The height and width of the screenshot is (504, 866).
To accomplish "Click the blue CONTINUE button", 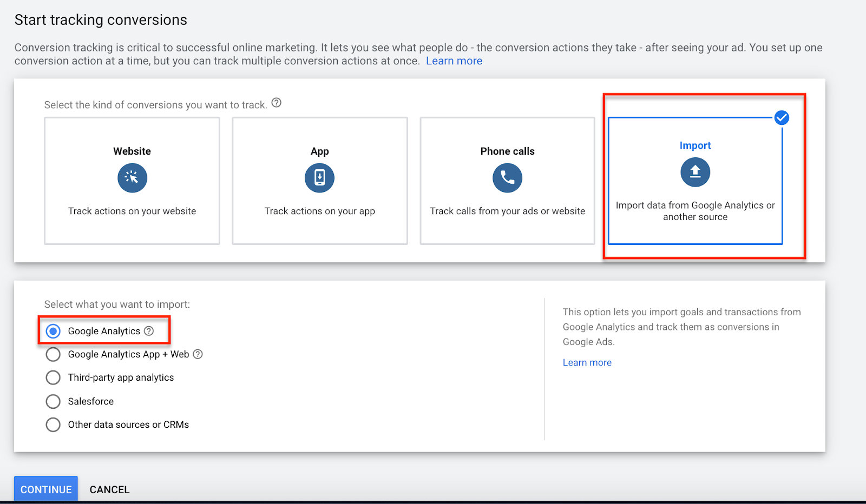I will tap(46, 489).
